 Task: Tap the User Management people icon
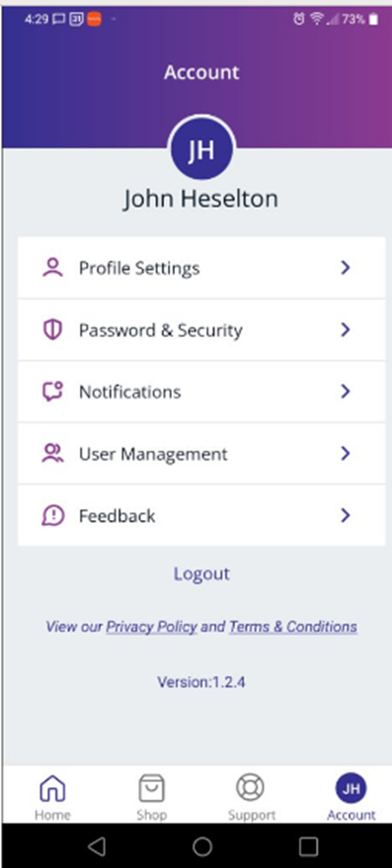tap(52, 454)
